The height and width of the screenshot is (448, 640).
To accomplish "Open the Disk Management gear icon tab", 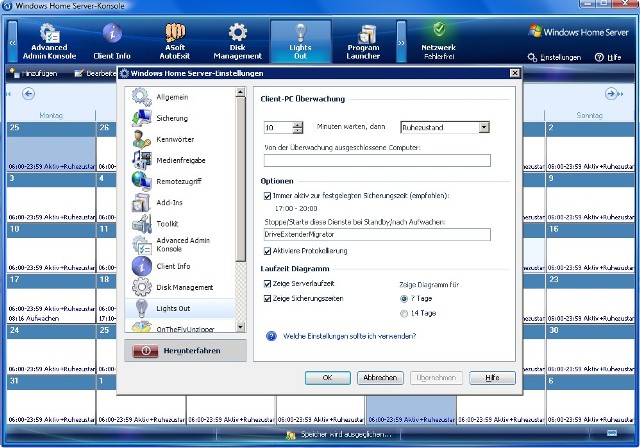I will point(238,33).
